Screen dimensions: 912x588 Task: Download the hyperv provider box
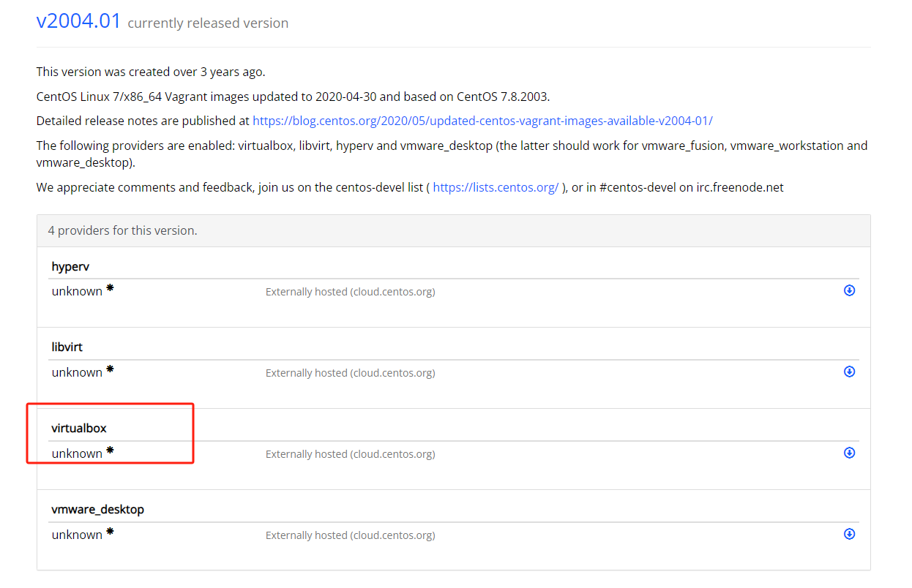tap(849, 290)
